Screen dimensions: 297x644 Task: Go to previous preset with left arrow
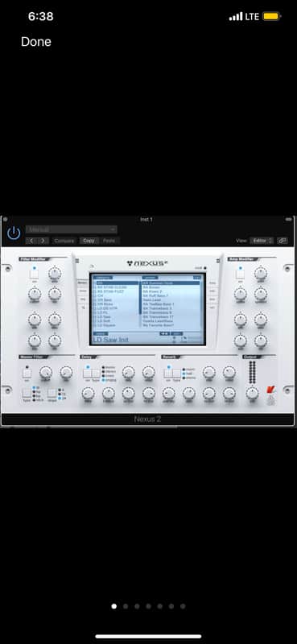coord(31,241)
